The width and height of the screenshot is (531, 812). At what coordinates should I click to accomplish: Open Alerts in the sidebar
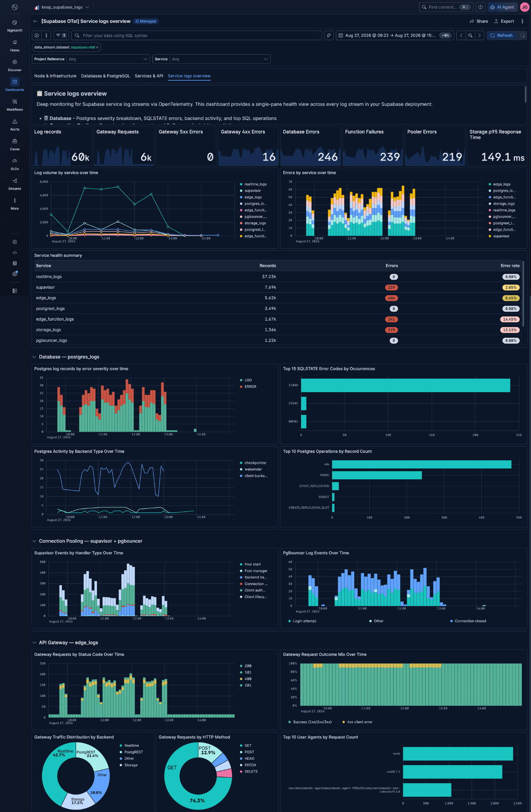[x=15, y=124]
